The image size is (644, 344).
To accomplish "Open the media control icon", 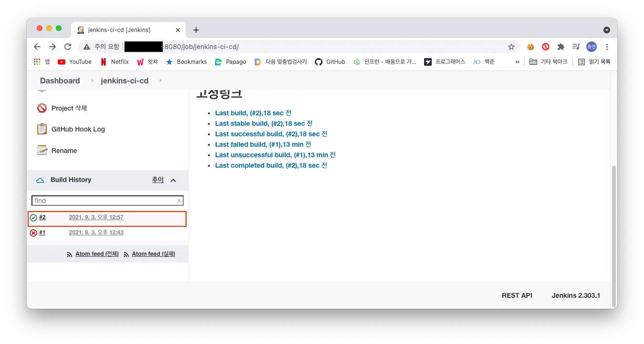I will [576, 47].
